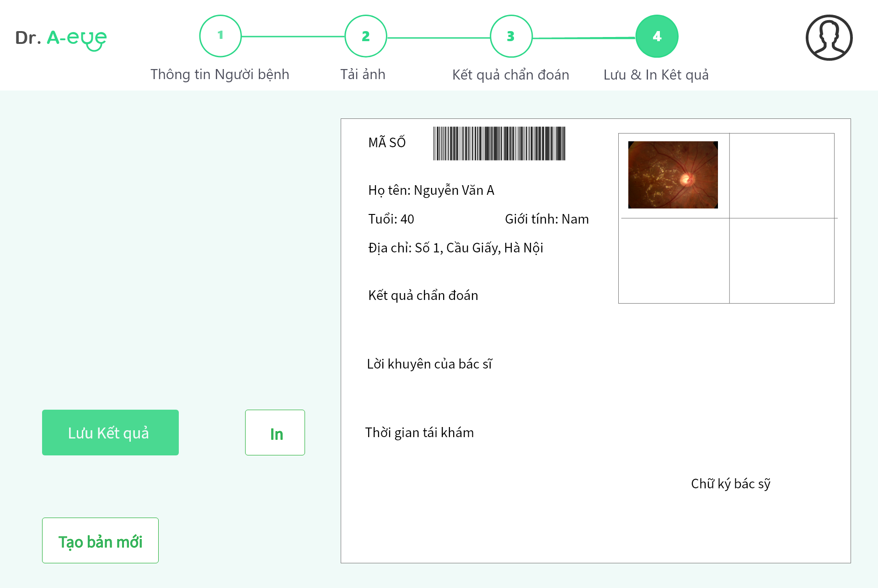Select empty bottom-right image slot
This screenshot has height=588, width=878.
click(782, 261)
